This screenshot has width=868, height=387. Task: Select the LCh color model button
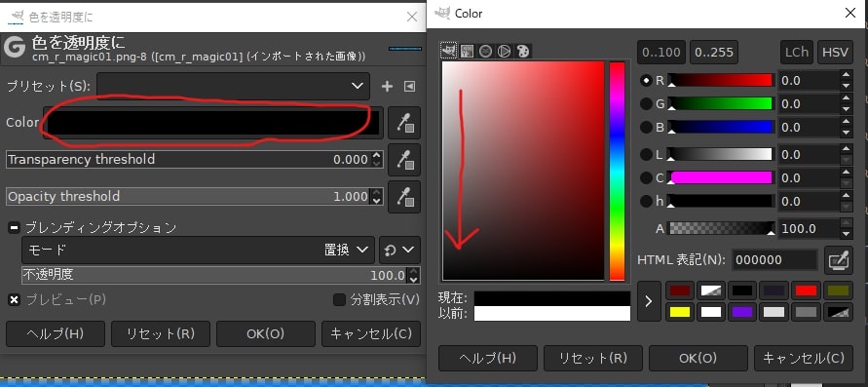click(797, 53)
